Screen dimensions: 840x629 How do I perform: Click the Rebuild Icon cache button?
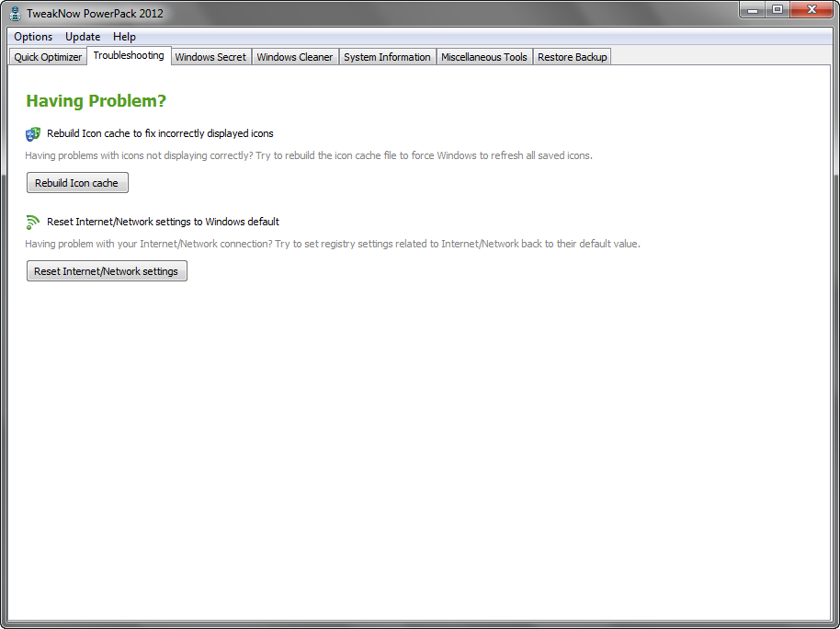pyautogui.click(x=78, y=183)
